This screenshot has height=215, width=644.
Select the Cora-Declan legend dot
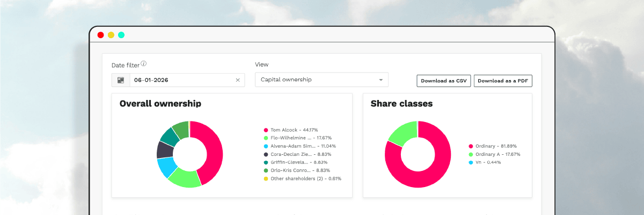click(266, 154)
